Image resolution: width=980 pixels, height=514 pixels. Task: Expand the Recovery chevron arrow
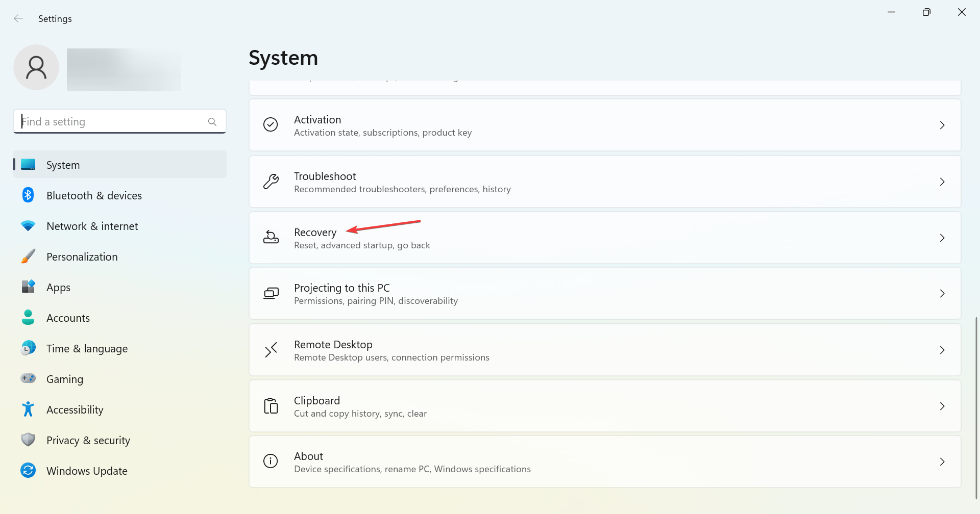[942, 238]
